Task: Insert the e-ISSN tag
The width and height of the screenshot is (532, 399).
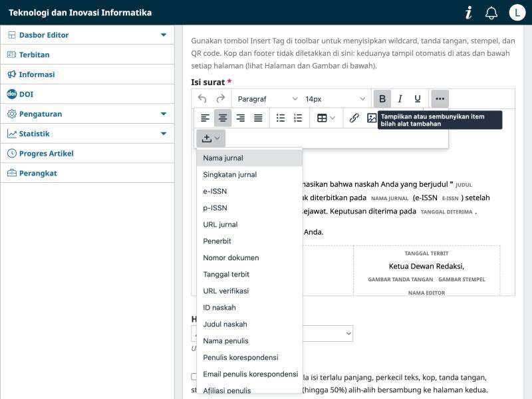Action: pyautogui.click(x=249, y=192)
